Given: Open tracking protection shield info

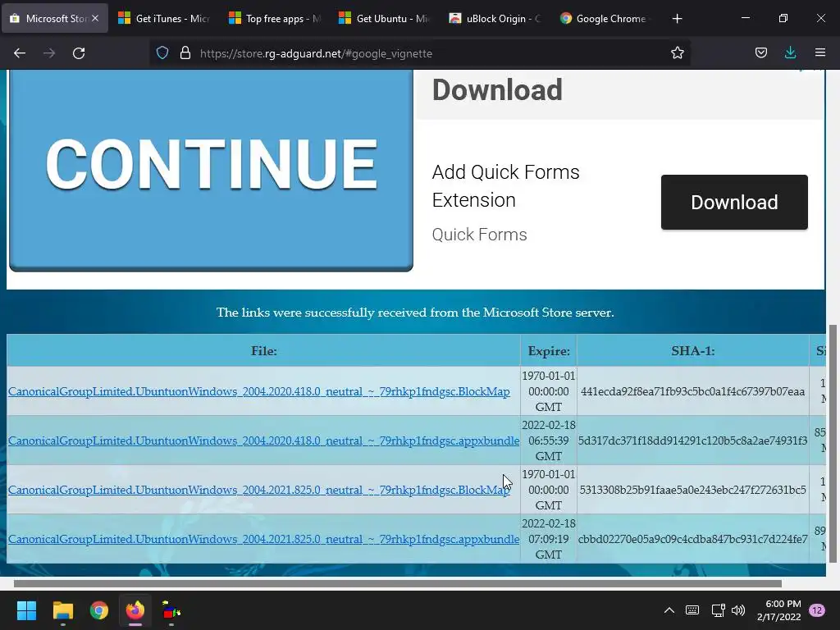Looking at the screenshot, I should [x=162, y=53].
